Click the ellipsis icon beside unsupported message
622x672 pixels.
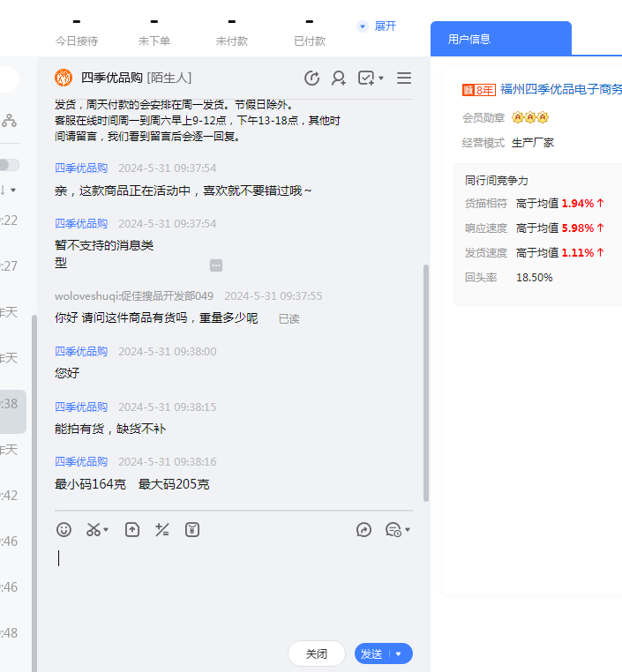point(216,265)
